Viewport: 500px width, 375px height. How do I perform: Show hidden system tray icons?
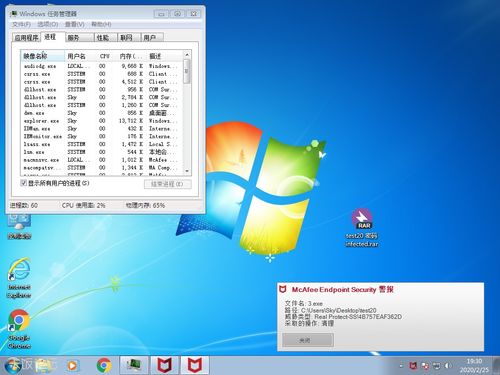(401, 366)
